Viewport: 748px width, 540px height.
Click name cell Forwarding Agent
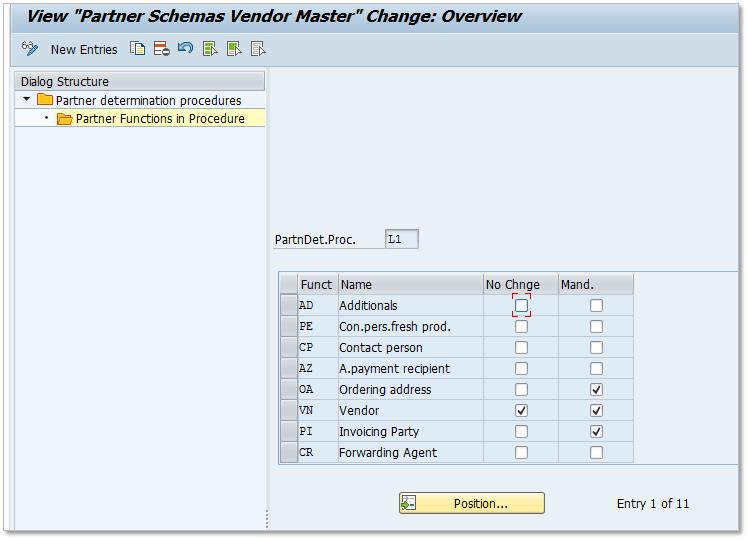pyautogui.click(x=411, y=452)
